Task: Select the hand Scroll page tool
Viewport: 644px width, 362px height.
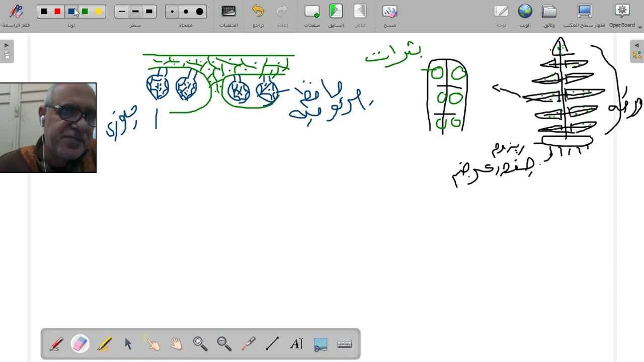Action: [176, 344]
